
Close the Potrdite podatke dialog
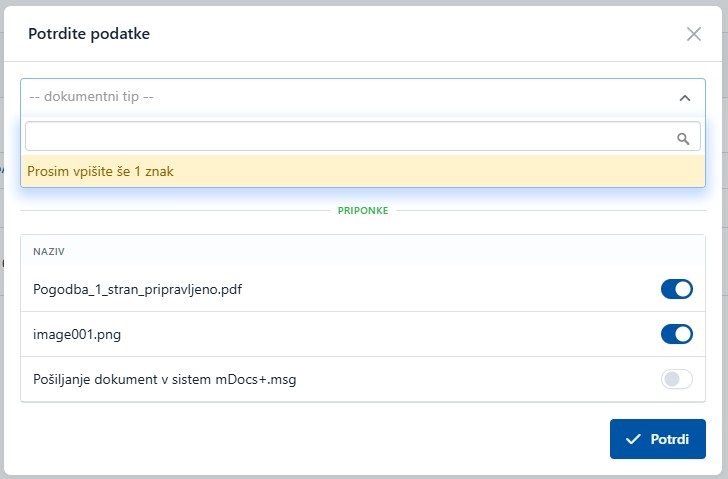pyautogui.click(x=694, y=34)
